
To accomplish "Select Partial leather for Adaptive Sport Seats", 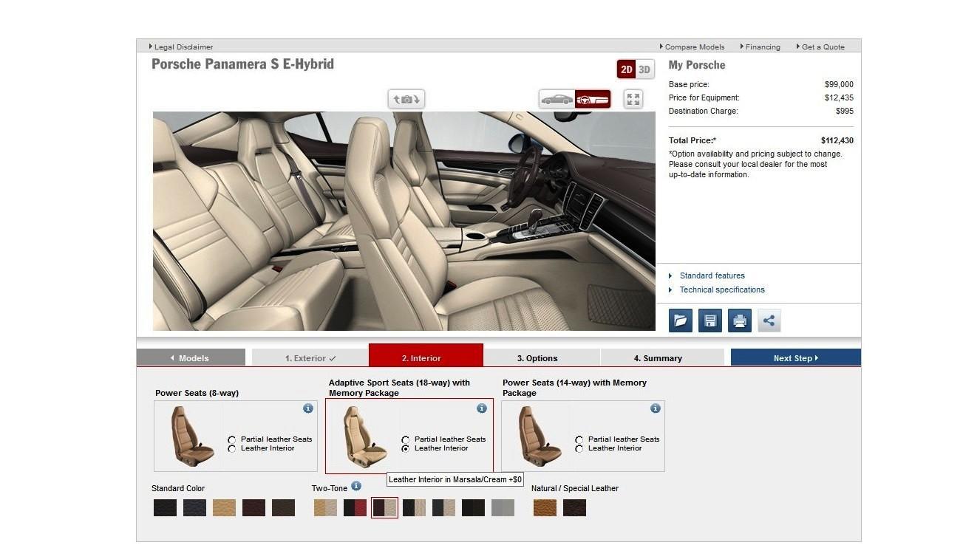I will tap(406, 439).
